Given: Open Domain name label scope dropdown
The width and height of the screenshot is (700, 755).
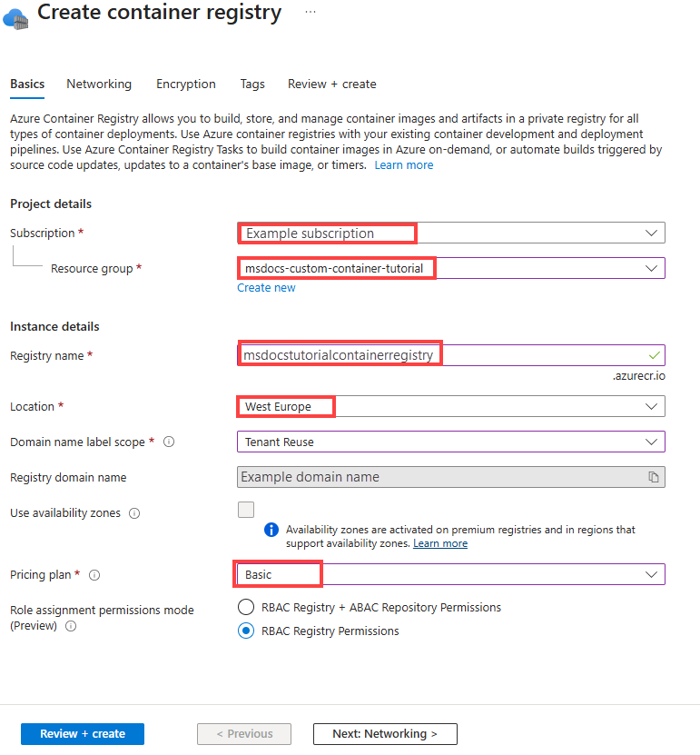Looking at the screenshot, I should 451,442.
